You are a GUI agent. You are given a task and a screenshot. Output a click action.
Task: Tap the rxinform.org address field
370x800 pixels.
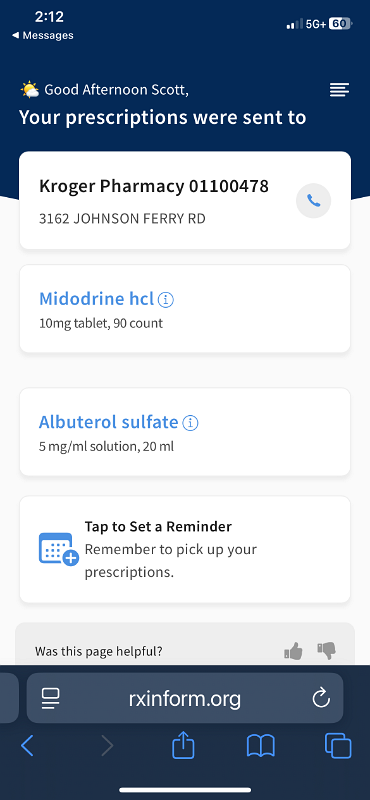(185, 698)
